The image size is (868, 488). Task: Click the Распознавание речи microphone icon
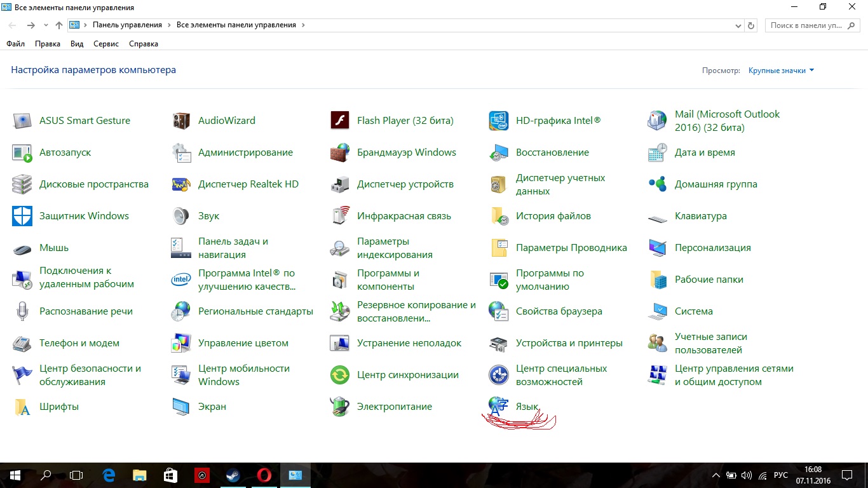22,311
